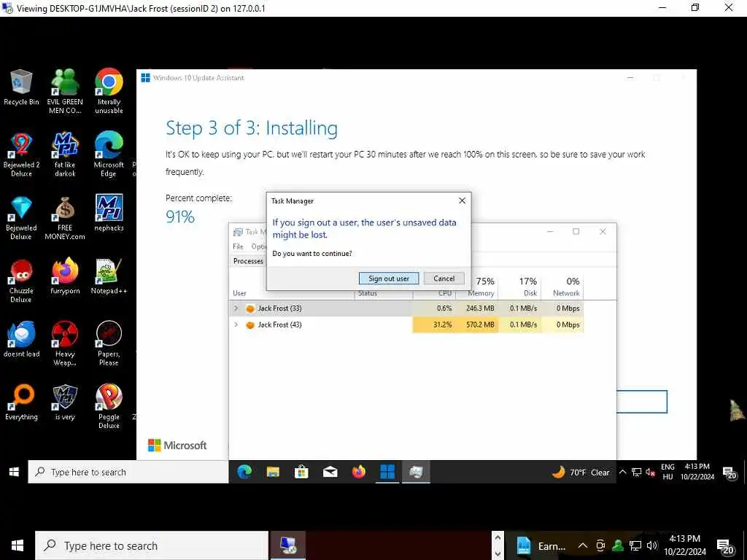Open the fat like darkok desktop icon
The height and width of the screenshot is (560, 747).
(x=65, y=155)
